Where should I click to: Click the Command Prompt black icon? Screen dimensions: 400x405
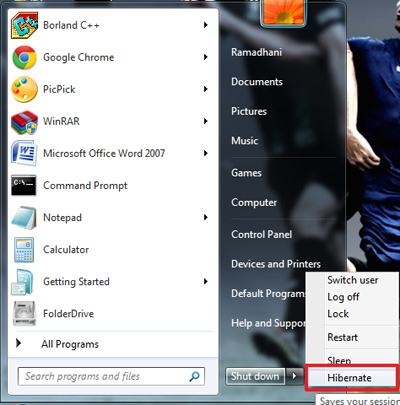click(x=24, y=185)
